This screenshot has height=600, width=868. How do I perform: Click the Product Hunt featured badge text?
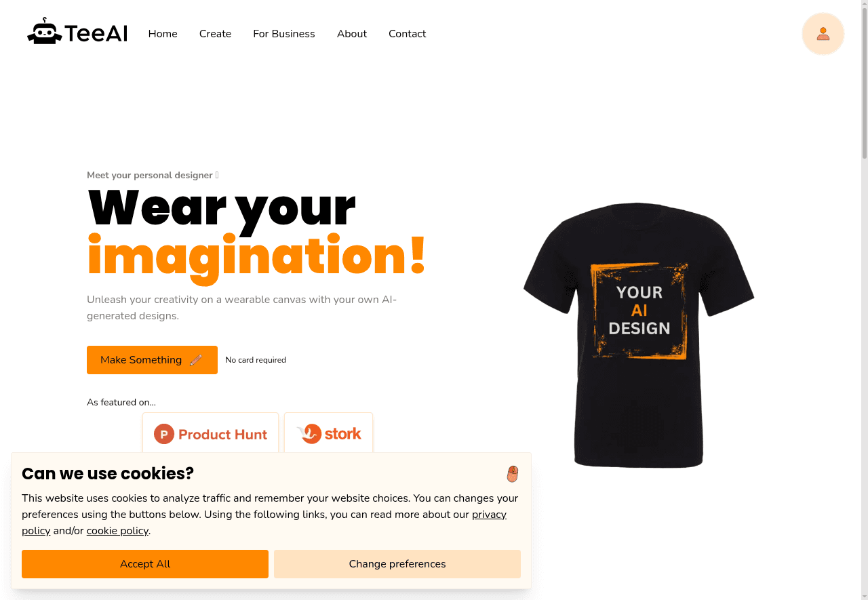coord(223,435)
